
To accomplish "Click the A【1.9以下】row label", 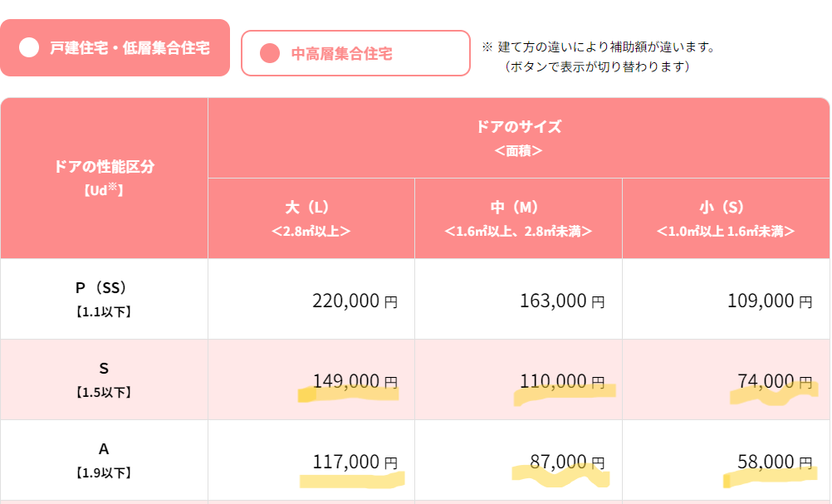I will [x=104, y=460].
